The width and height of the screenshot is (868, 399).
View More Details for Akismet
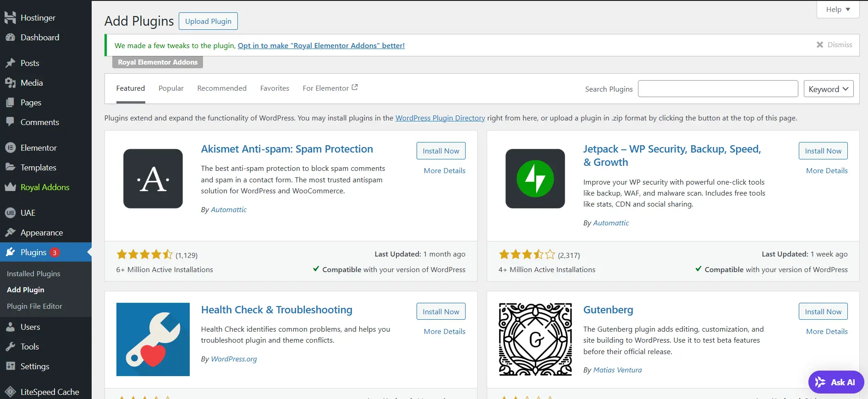coord(445,170)
